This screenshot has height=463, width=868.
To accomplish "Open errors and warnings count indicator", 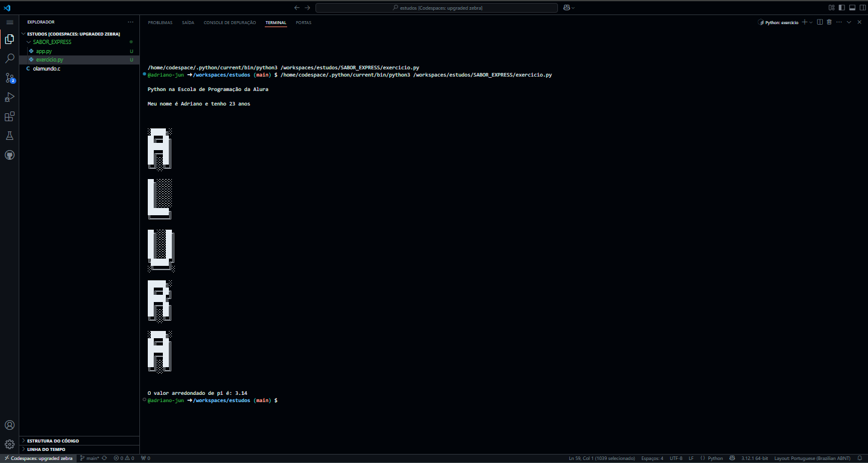I will (124, 458).
